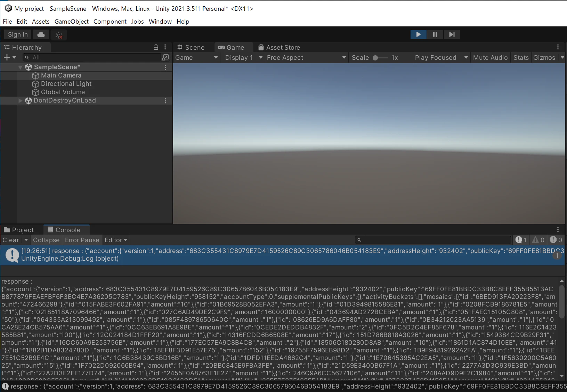Click the Sign in button

[x=18, y=34]
